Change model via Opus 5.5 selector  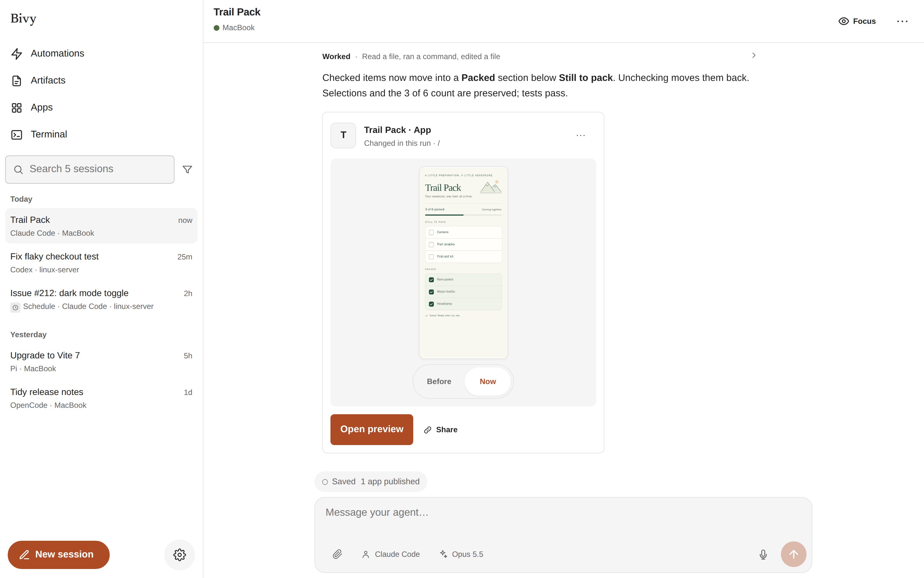[x=461, y=554]
